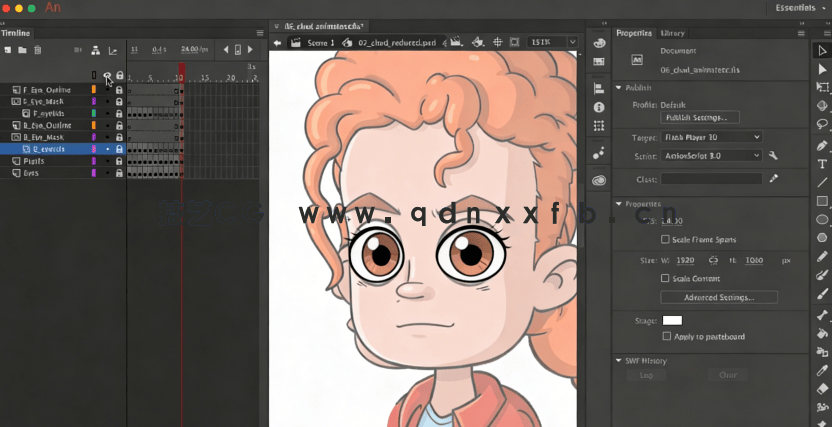
Task: Toggle visibility dot of Pupils layer
Action: (107, 161)
